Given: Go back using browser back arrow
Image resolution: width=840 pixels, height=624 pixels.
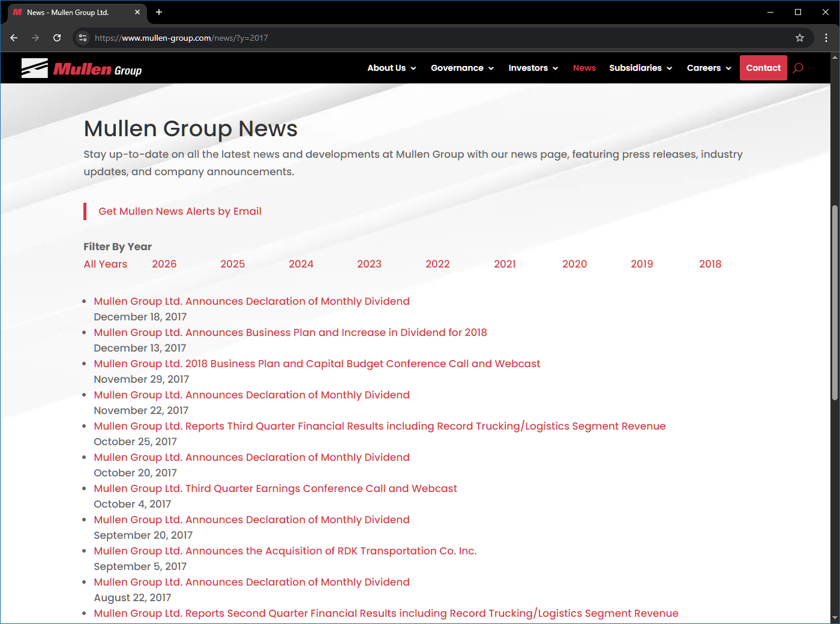Looking at the screenshot, I should pyautogui.click(x=14, y=38).
